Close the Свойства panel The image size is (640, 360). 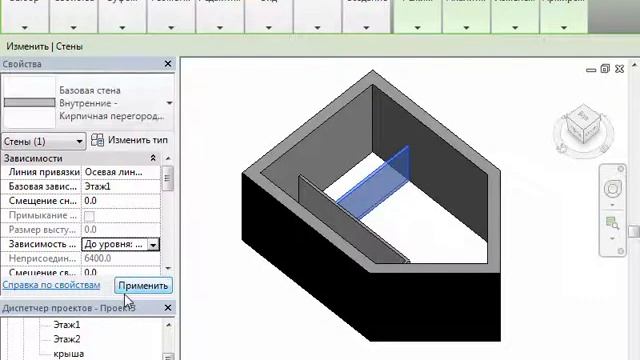click(168, 64)
